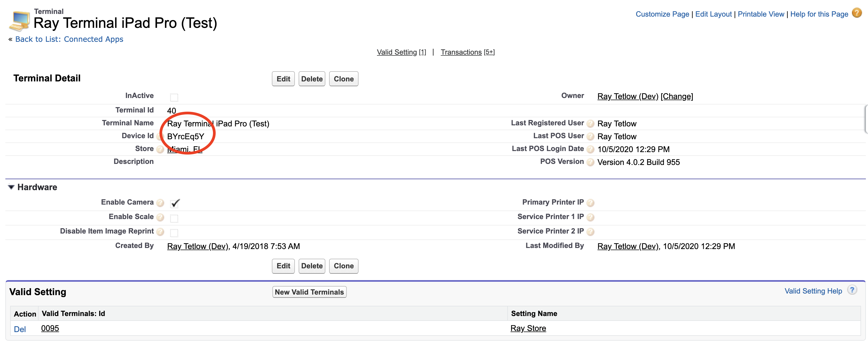Jump to Valid Setting related list
868x346 pixels.
(x=397, y=52)
